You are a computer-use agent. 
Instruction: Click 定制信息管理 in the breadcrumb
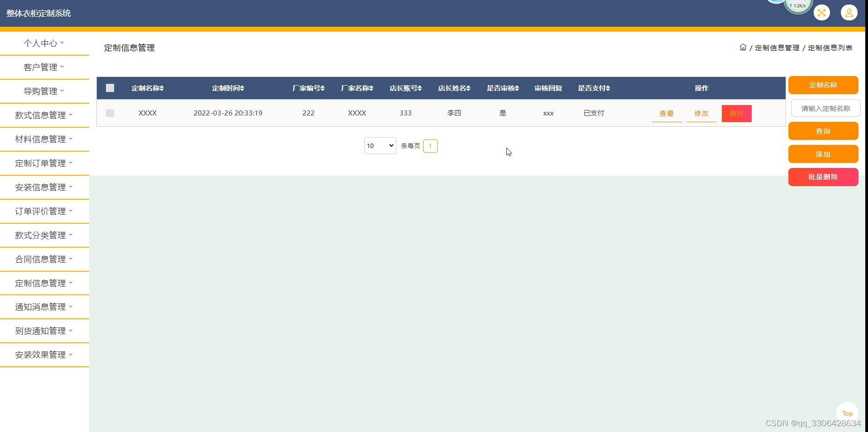coord(777,48)
